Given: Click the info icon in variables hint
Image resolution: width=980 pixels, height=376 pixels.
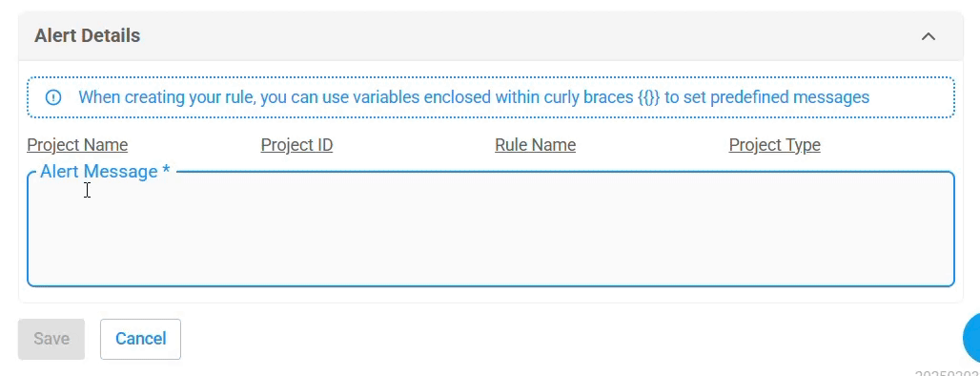Looking at the screenshot, I should click(x=53, y=97).
